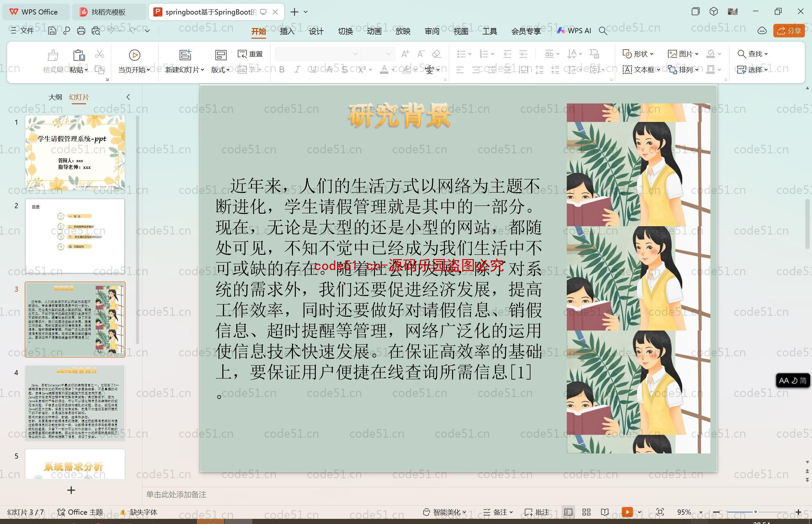
Task: Toggle normal view button in status bar
Action: pos(568,512)
